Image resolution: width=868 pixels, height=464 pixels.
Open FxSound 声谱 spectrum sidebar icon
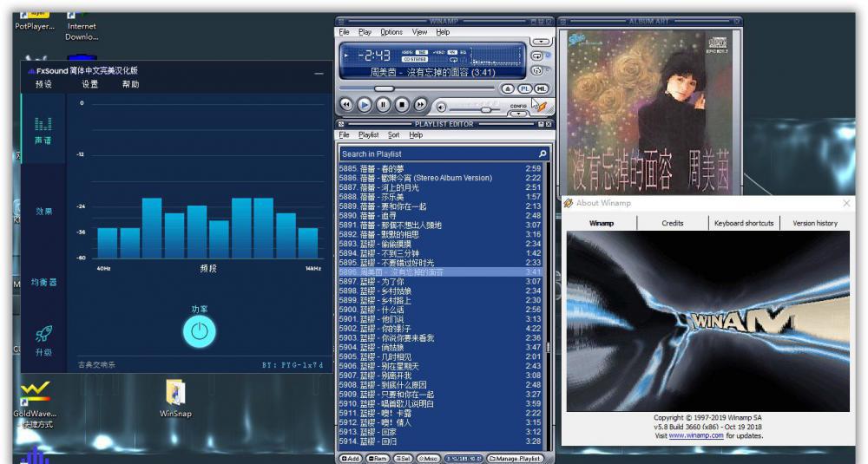43,130
